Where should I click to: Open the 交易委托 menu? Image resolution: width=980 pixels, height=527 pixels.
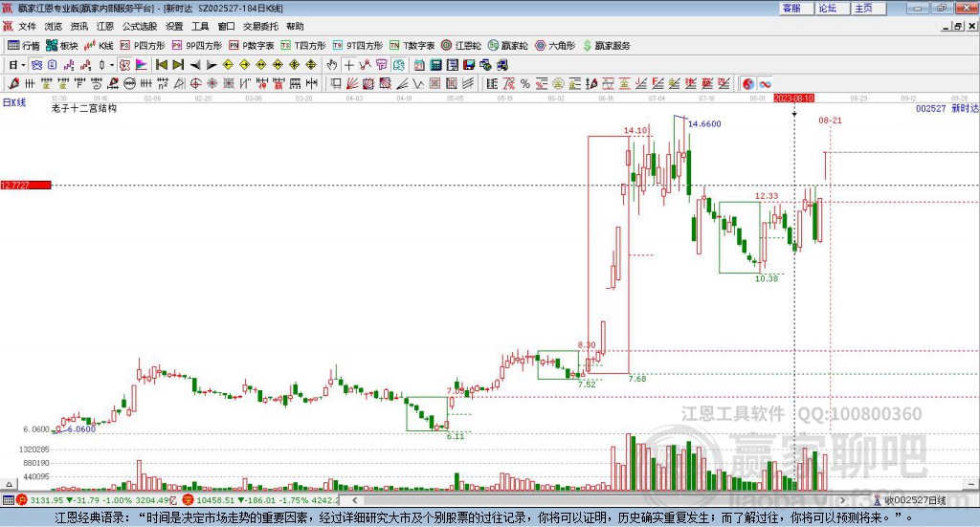(260, 26)
